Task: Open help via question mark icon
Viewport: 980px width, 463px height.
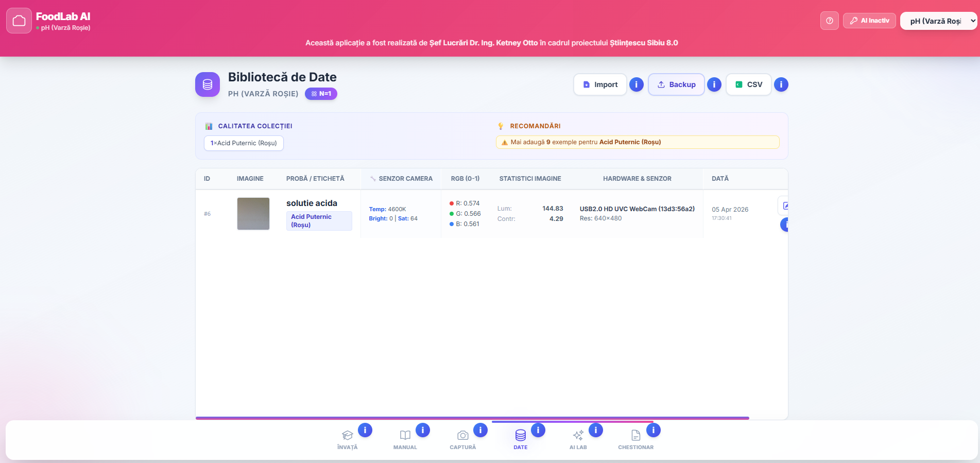Action: coord(829,21)
